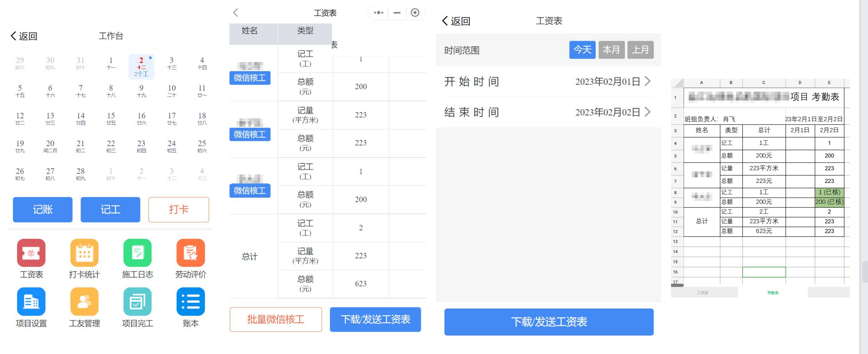Select the 本月 time range option

pos(611,50)
